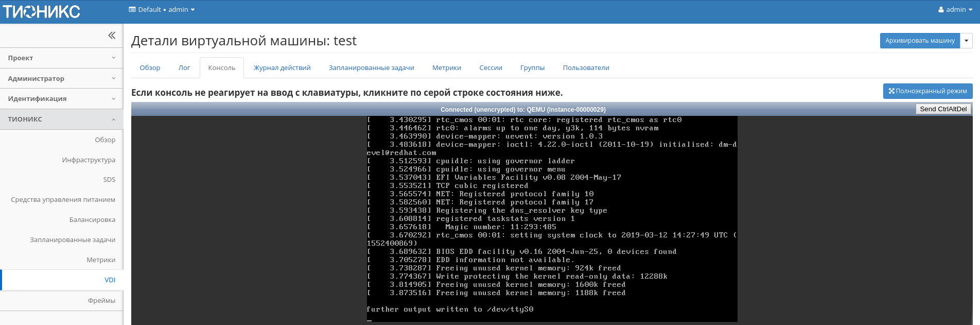Click the gray console status bar

tap(522, 110)
